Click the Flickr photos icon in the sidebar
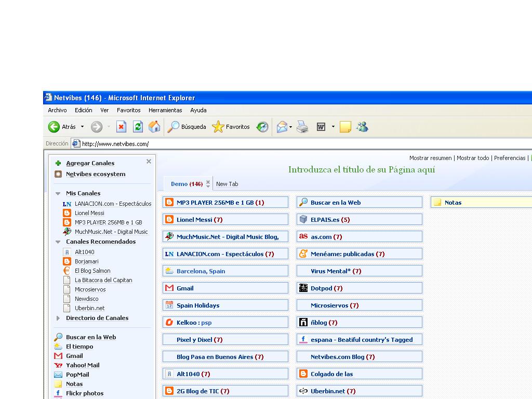 coord(58,393)
